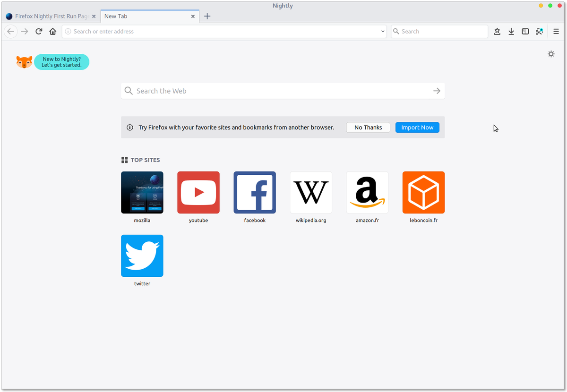
Task: Go to the home page
Action: click(52, 31)
